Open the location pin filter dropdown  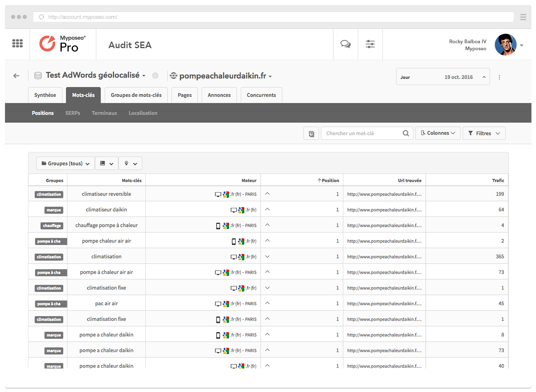(131, 163)
